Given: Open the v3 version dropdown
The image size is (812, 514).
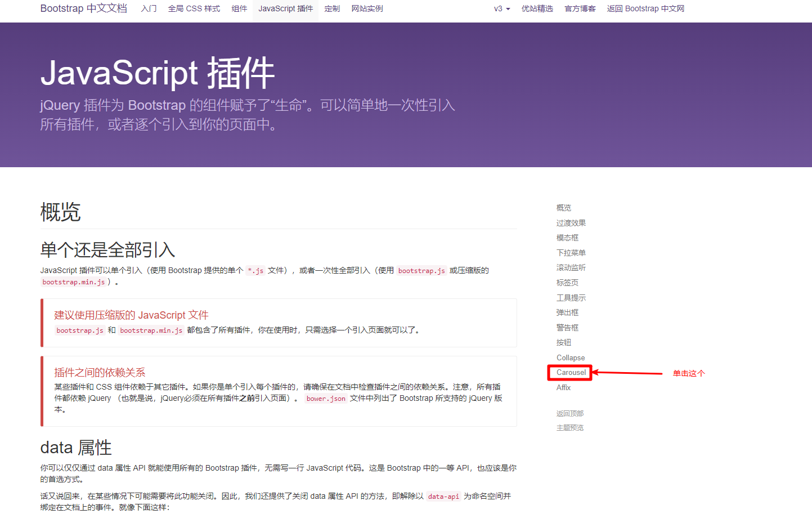Looking at the screenshot, I should (501, 8).
